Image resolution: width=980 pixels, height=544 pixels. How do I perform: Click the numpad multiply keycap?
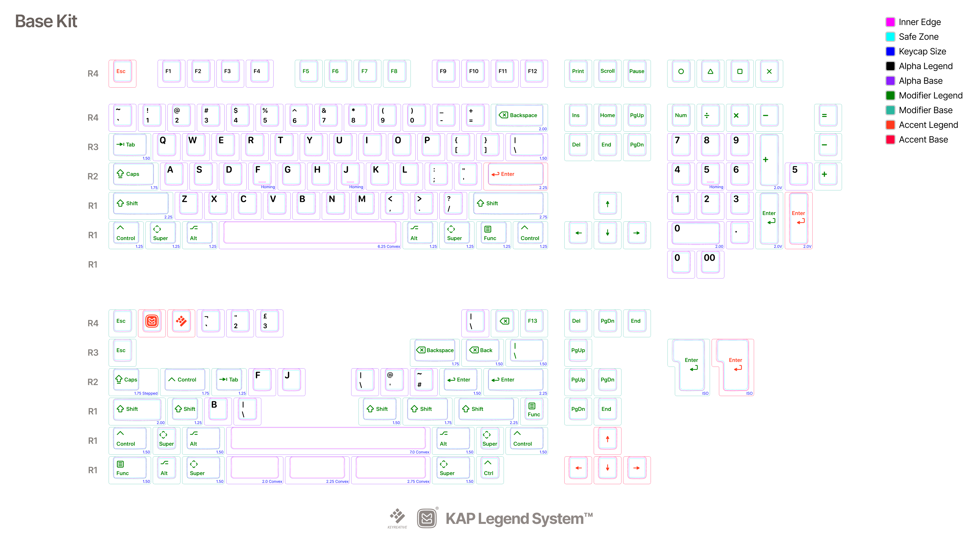[740, 118]
